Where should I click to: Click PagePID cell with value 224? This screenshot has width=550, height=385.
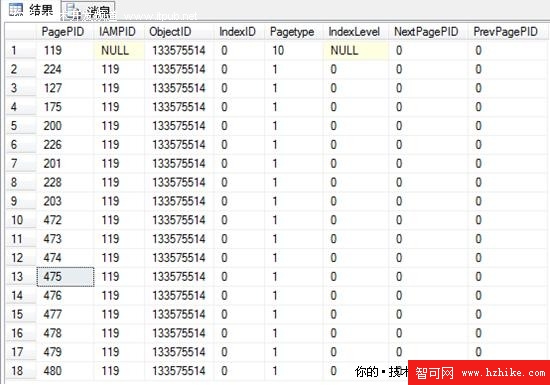tap(65, 69)
